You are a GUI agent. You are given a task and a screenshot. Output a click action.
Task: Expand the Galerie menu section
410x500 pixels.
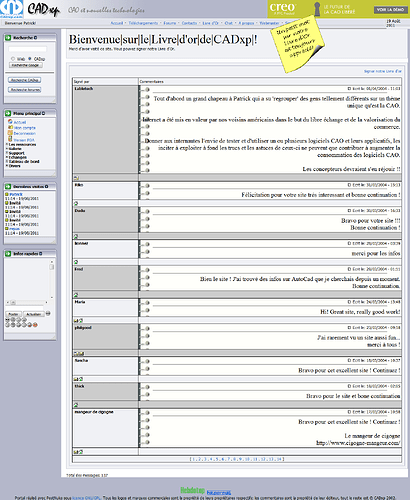coord(15,149)
